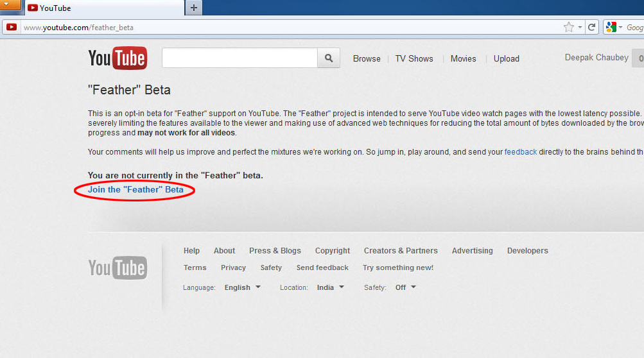644x358 pixels.
Task: Click the grey YouTube footer logo
Action: [x=117, y=268]
